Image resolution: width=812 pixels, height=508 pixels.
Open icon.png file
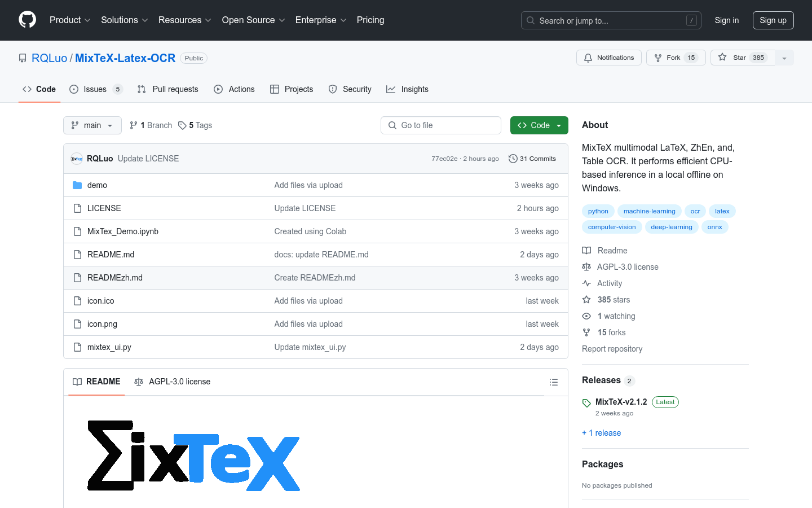click(x=102, y=324)
